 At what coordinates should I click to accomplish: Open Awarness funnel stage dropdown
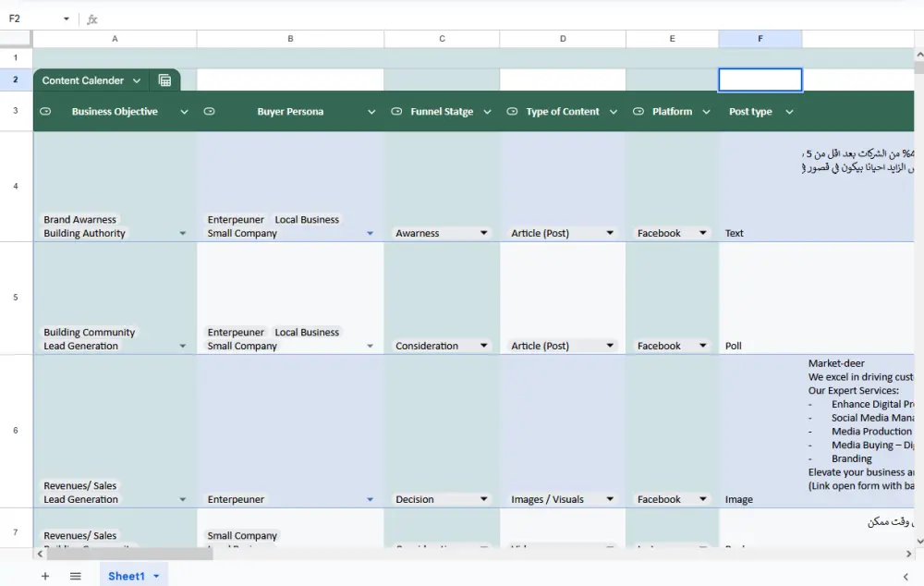[484, 233]
